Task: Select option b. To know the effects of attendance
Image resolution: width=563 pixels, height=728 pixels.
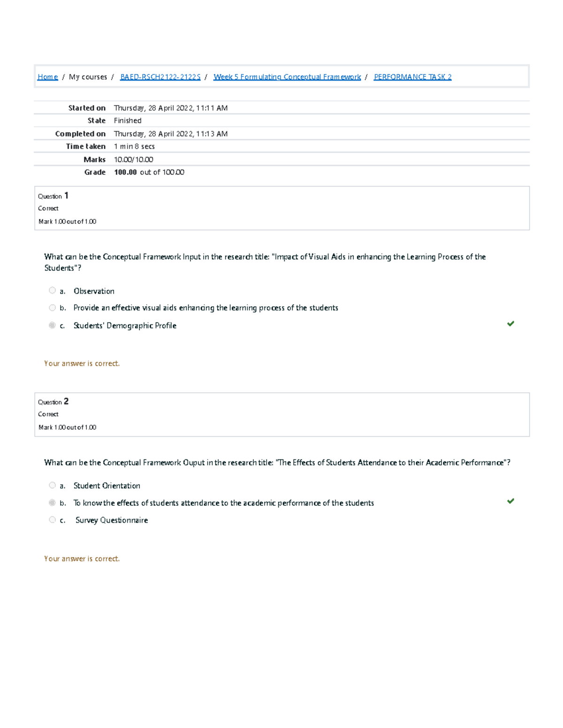Action: (52, 502)
